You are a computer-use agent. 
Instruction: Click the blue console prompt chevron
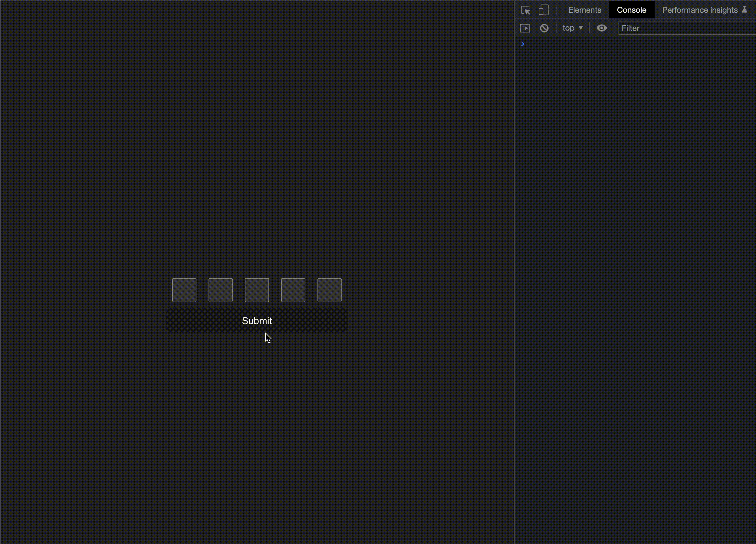tap(522, 44)
